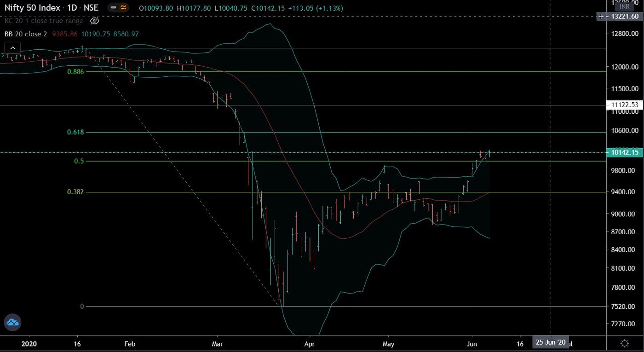Image resolution: width=644 pixels, height=352 pixels.
Task: Click the plus icon beside 13221.60
Action: coord(601,17)
